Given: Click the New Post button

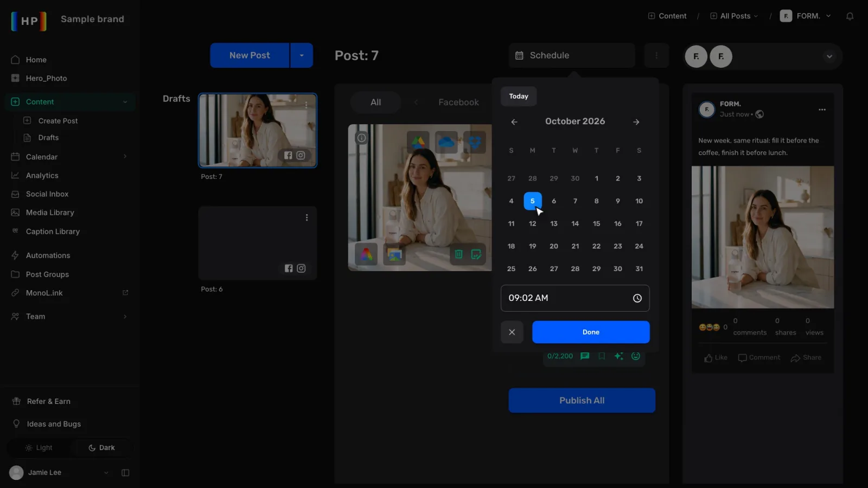Looking at the screenshot, I should (250, 55).
